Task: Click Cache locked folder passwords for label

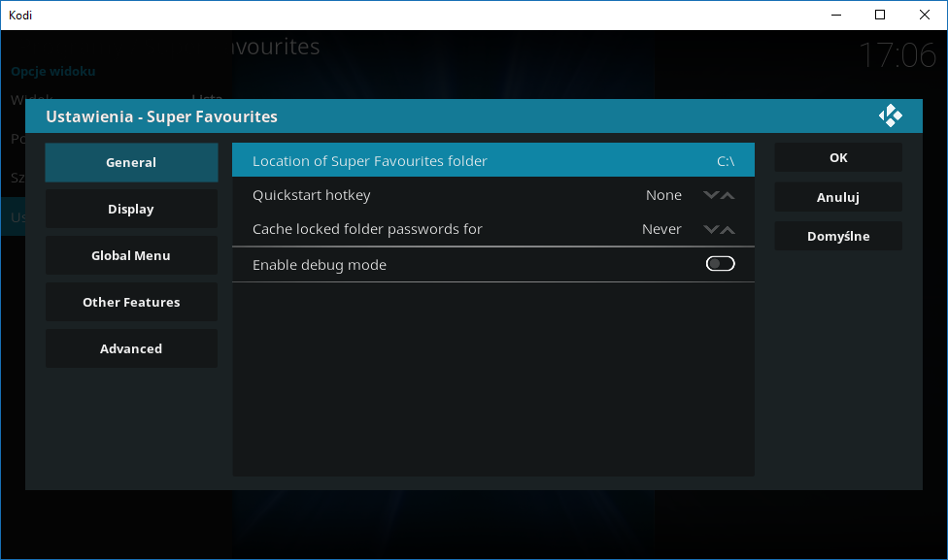Action: tap(367, 229)
